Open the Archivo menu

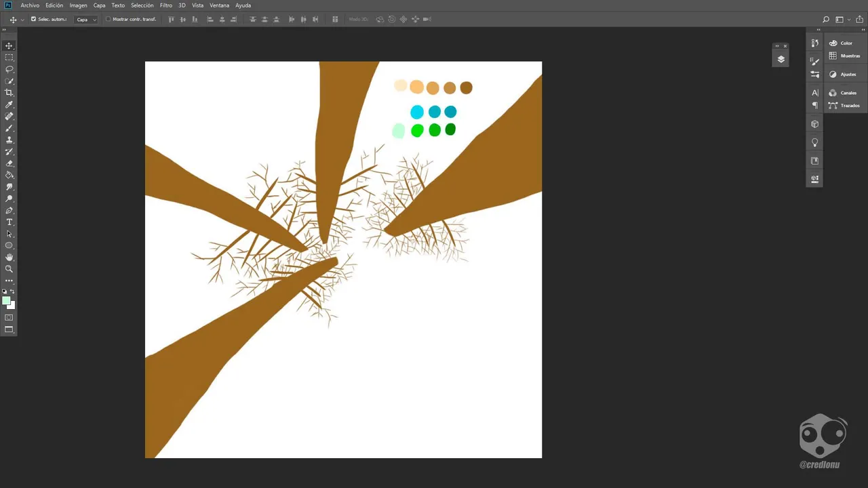[x=30, y=5]
